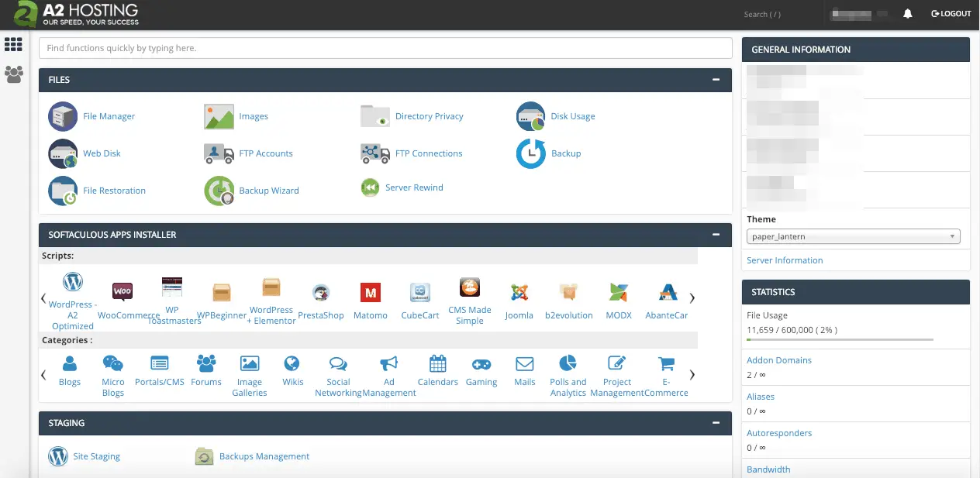Log out using the LOGOUT button

coord(951,14)
